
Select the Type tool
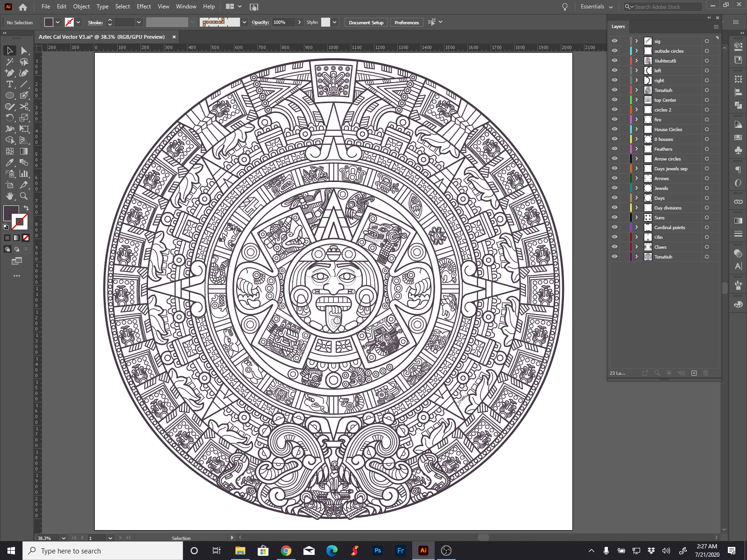[x=10, y=84]
